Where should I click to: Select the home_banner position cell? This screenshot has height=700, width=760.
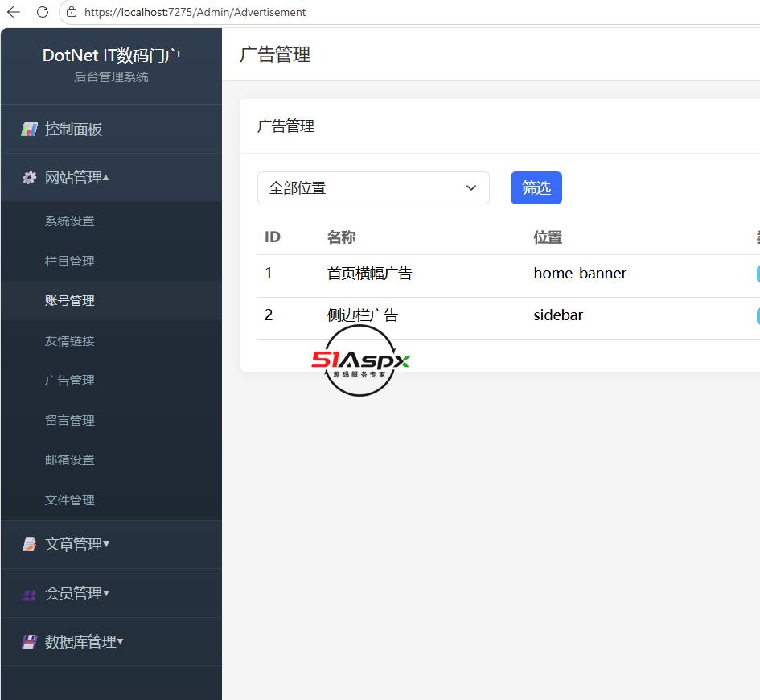pos(580,274)
